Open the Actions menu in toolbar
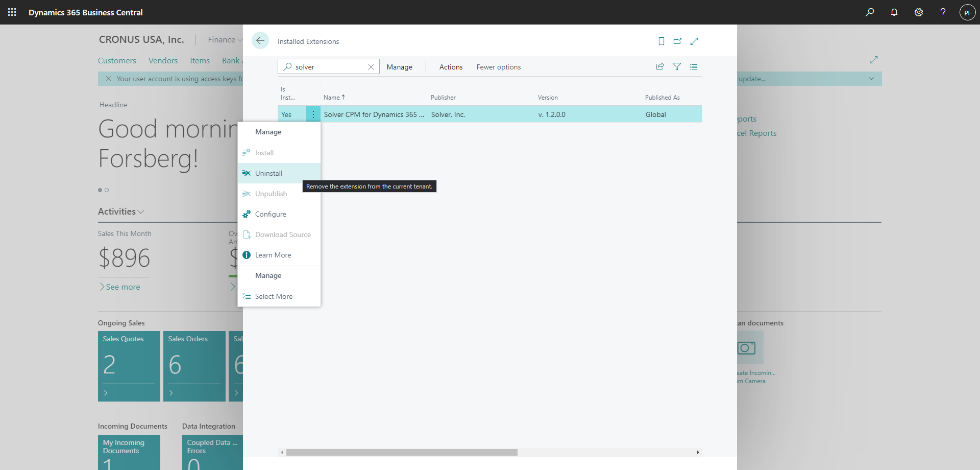980x470 pixels. coord(451,67)
